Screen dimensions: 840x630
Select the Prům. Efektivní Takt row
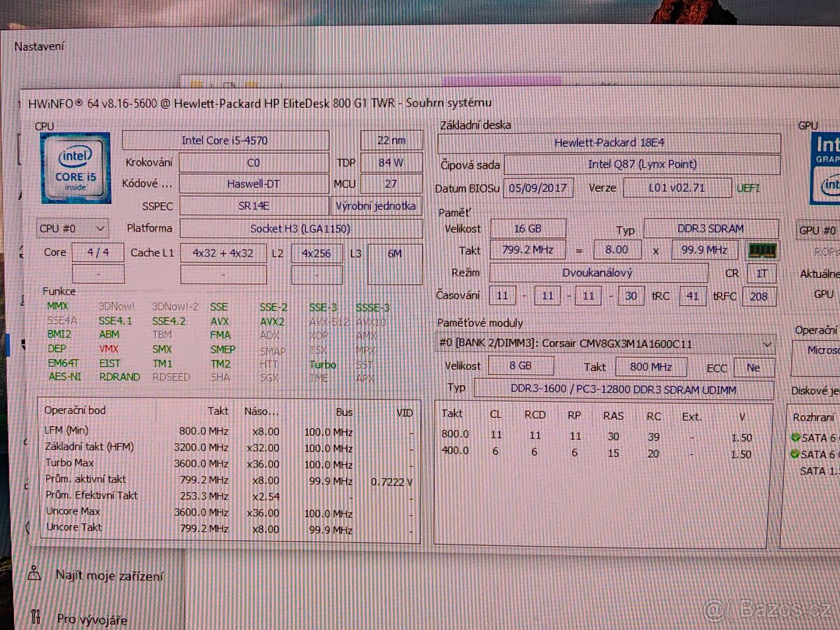point(228,496)
